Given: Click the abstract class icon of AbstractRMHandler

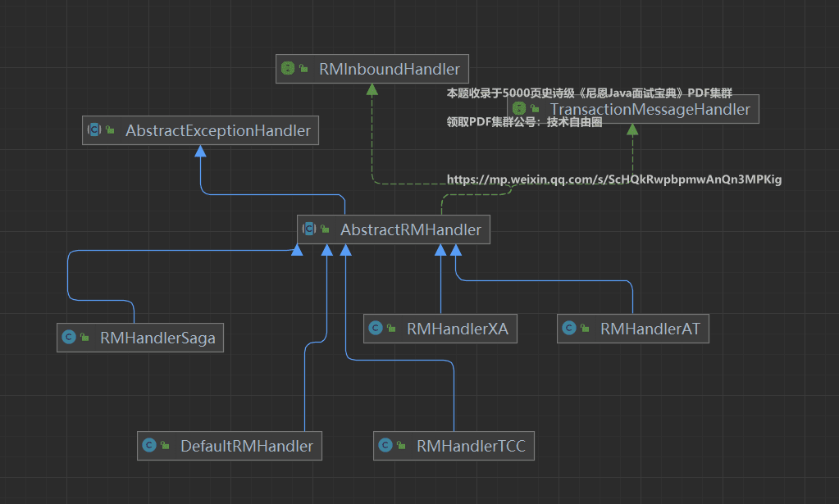Looking at the screenshot, I should point(309,229).
